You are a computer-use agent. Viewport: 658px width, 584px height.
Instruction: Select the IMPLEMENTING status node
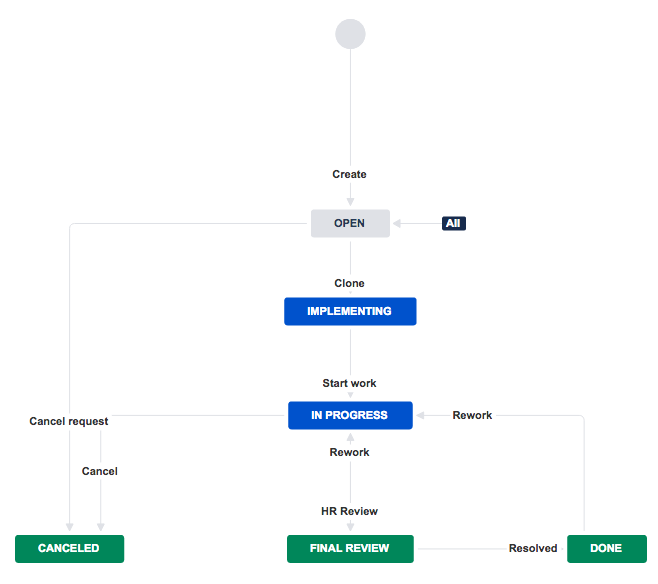tap(350, 311)
